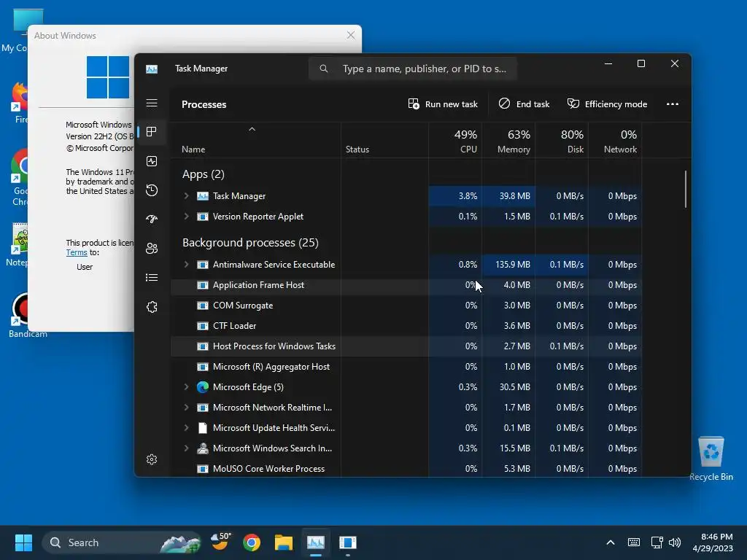
Task: Sort processes by Disk column
Action: (562, 141)
